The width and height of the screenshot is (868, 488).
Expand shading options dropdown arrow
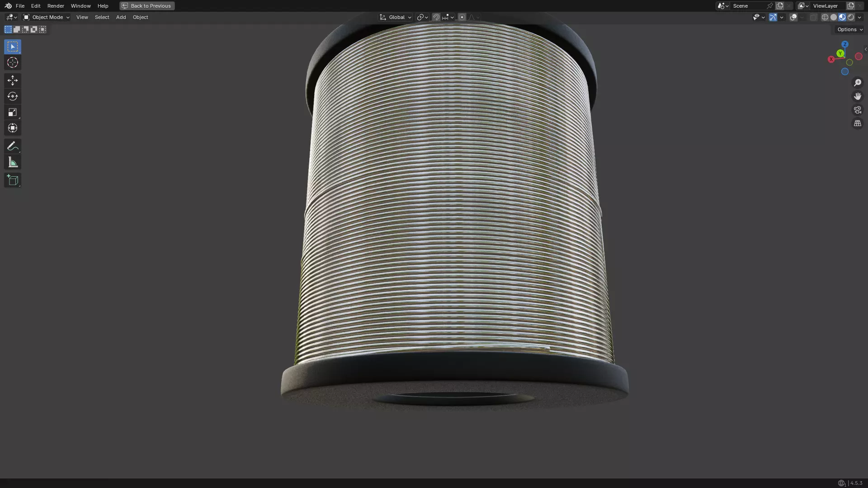(x=859, y=17)
